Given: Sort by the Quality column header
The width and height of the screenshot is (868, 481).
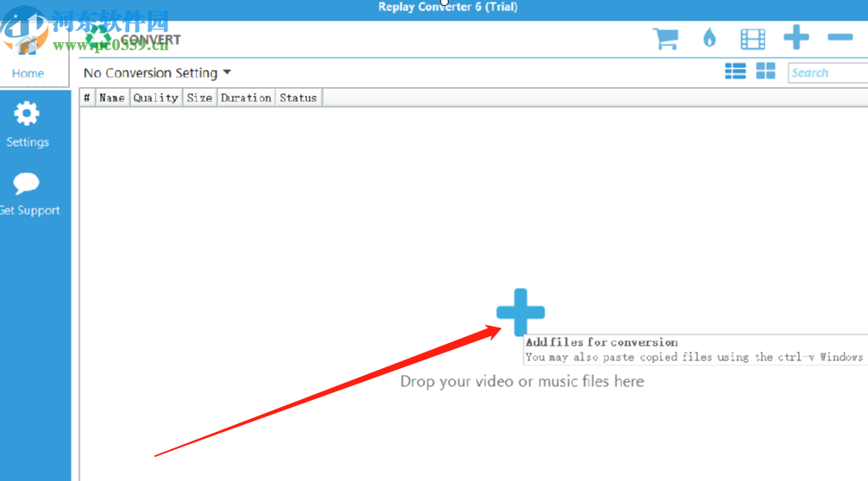Looking at the screenshot, I should tap(155, 98).
